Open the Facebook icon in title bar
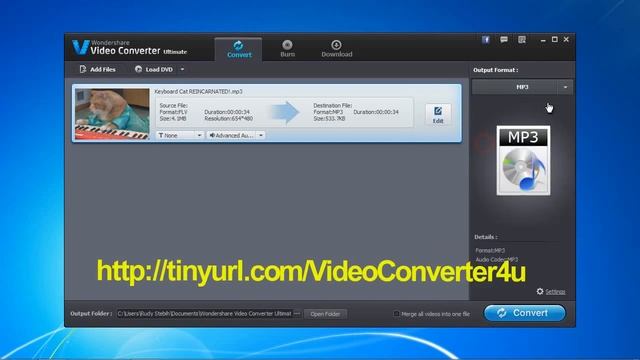This screenshot has width=640, height=360. coord(486,40)
